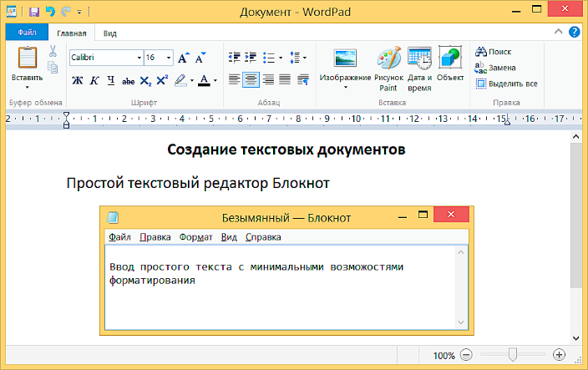Screen dimensions: 588x370
Task: Apply the font color A
Action: coord(204,80)
